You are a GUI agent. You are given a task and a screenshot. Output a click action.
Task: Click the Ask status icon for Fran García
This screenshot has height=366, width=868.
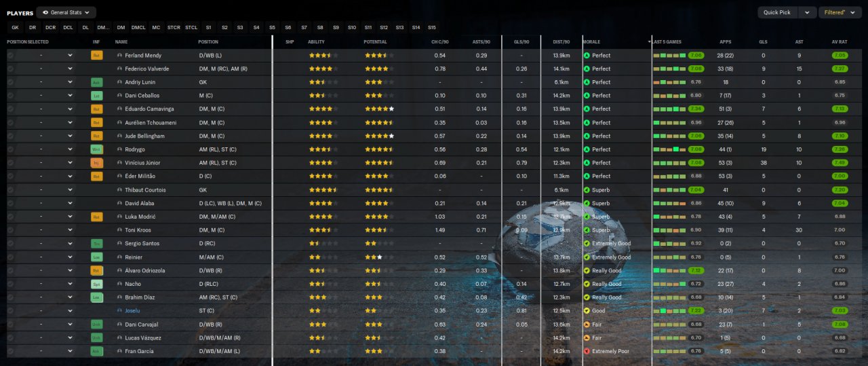[x=96, y=351]
